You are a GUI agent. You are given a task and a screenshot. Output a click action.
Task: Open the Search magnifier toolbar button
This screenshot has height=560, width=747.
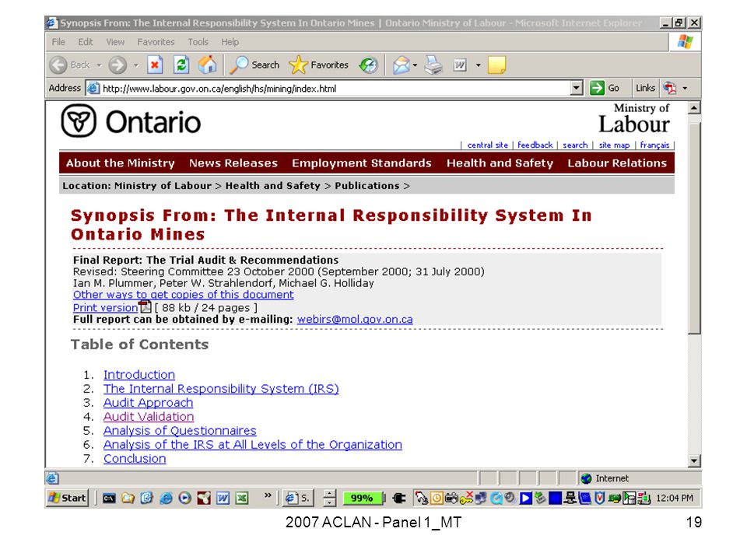click(255, 65)
